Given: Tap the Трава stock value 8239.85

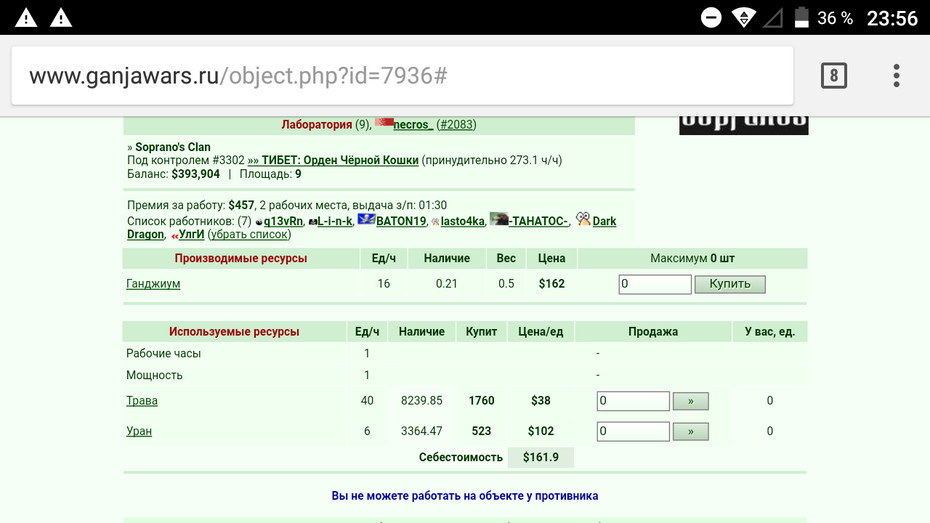Looking at the screenshot, I should pyautogui.click(x=422, y=401).
